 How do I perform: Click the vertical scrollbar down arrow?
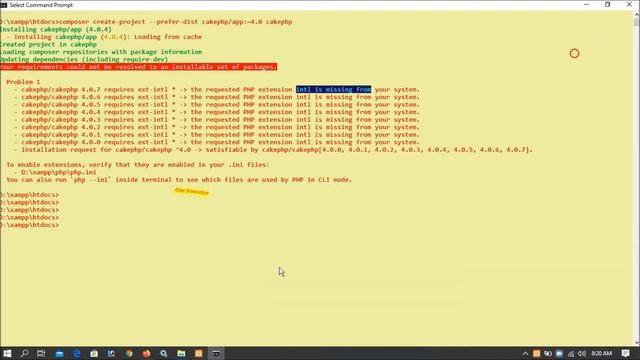pos(636,342)
